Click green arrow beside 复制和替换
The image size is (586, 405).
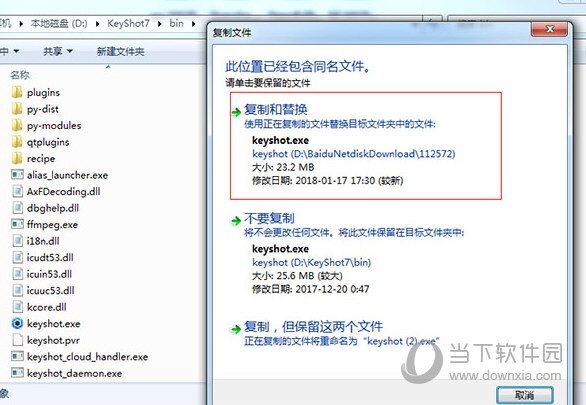[236, 112]
